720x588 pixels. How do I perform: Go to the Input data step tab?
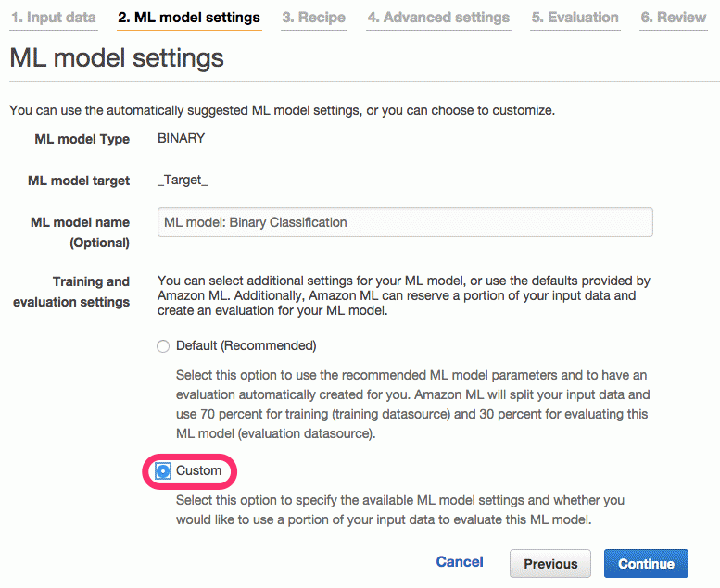click(x=54, y=18)
